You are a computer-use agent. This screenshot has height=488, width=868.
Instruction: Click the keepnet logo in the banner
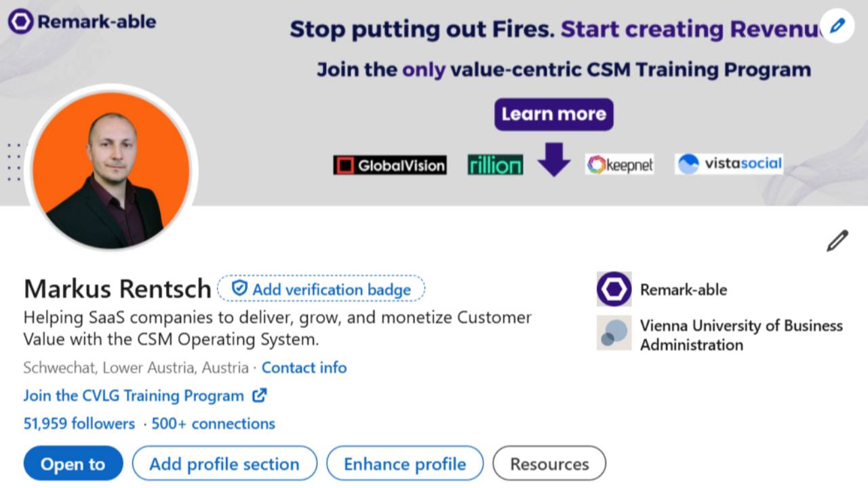[620, 165]
